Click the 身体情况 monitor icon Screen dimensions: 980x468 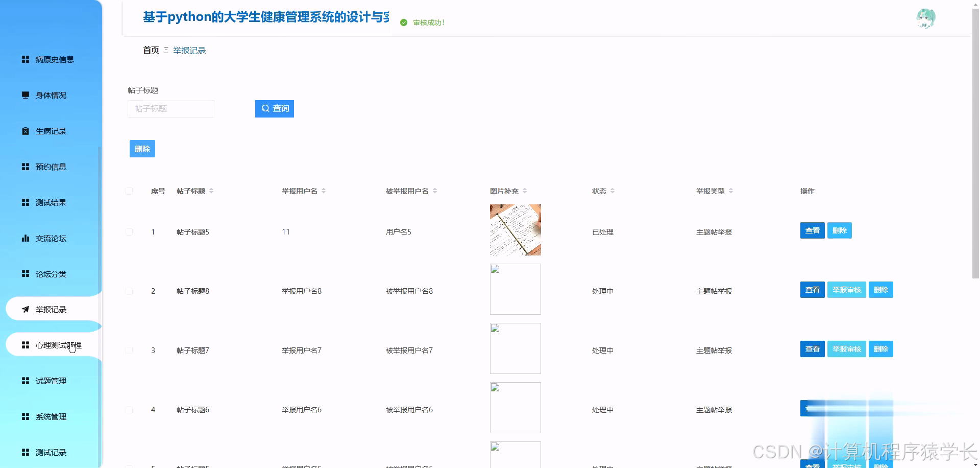coord(26,95)
